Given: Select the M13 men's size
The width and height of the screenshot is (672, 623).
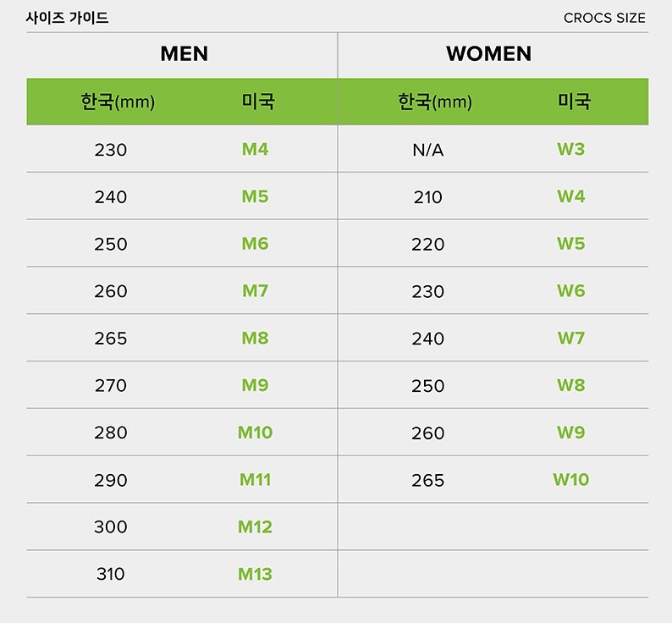Looking at the screenshot, I should tap(255, 574).
